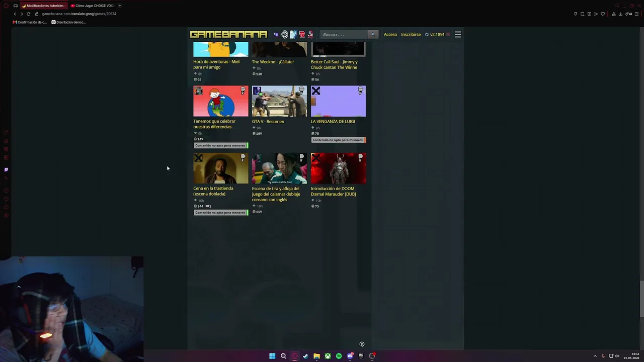Open 'Better Call Saul - Jimmy y Chuck' link

tap(334, 64)
